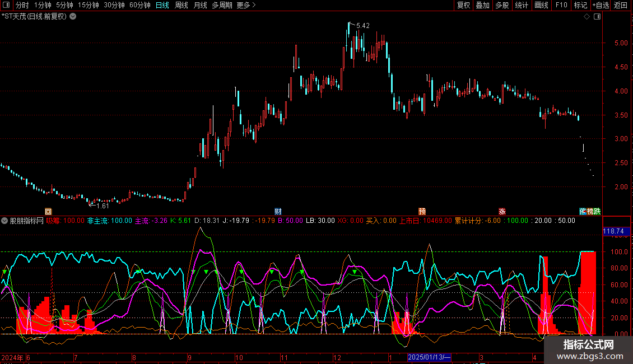Add stock with +自选 button

point(601,5)
